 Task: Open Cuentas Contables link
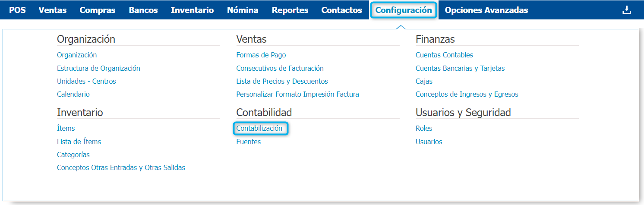444,55
